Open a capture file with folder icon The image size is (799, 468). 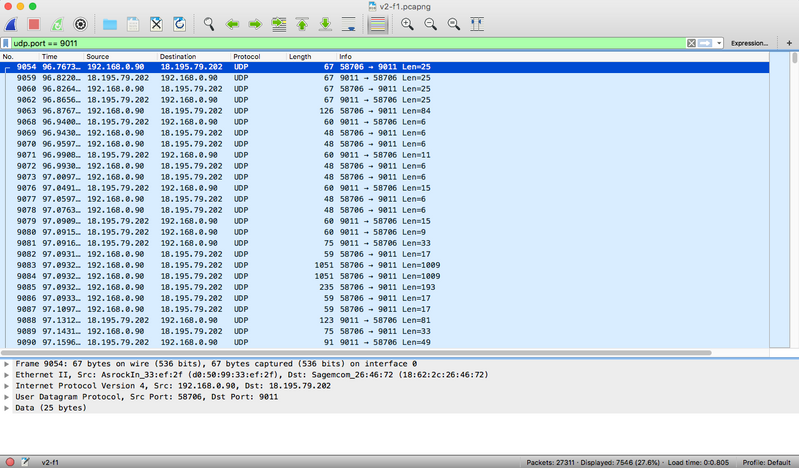coord(110,24)
